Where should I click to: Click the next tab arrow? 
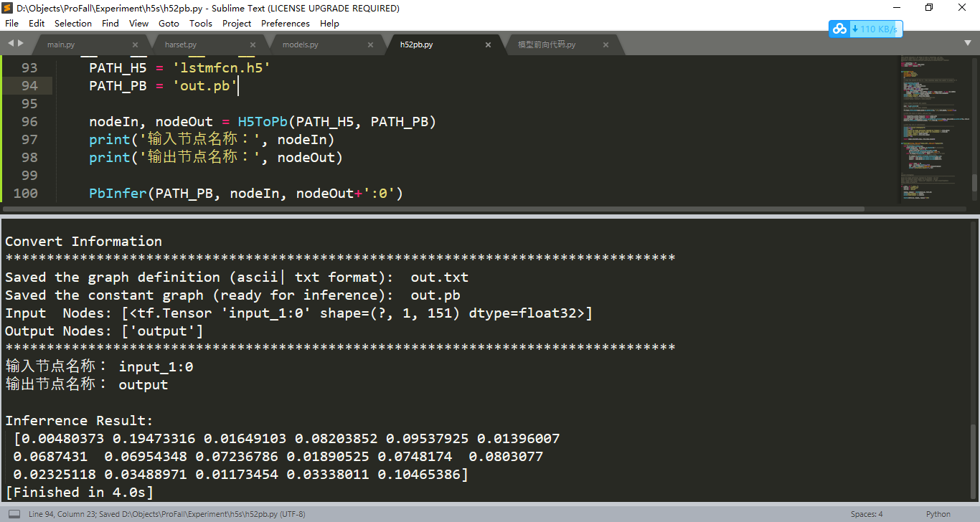click(20, 44)
